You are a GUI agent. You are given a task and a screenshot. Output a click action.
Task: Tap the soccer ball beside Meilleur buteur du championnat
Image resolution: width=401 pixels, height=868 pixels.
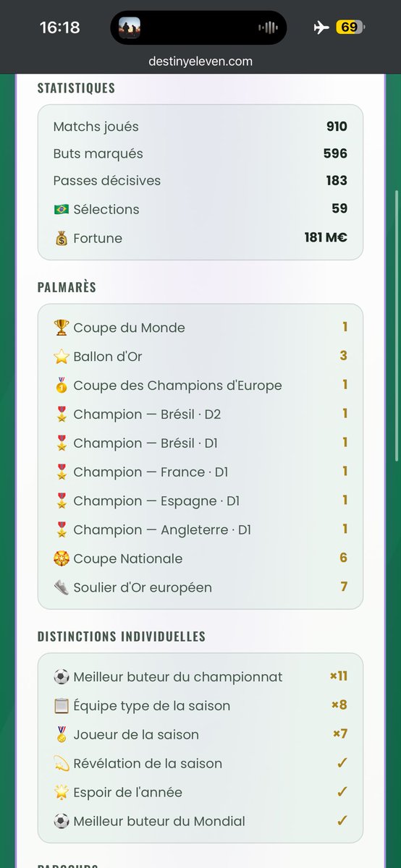61,677
